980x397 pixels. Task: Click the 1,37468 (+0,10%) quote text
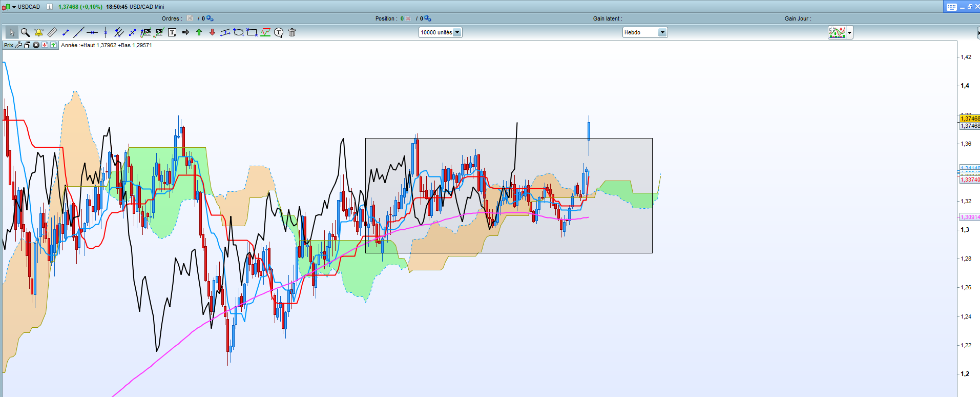[x=80, y=7]
